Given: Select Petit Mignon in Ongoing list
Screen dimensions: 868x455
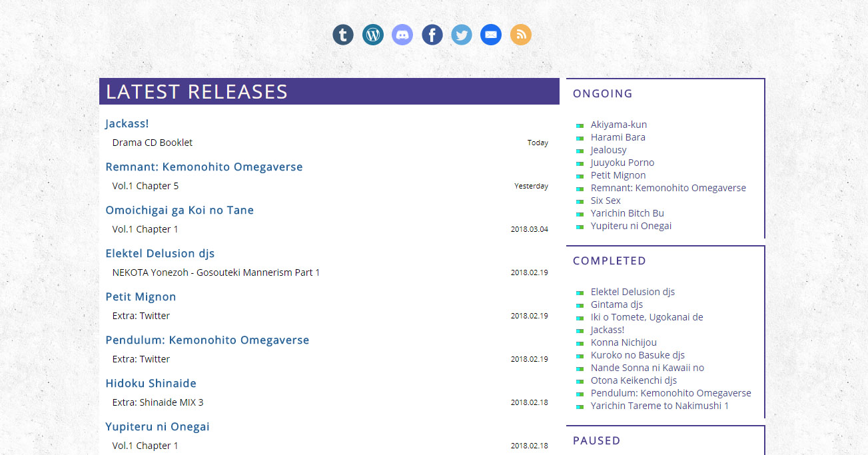Looking at the screenshot, I should point(618,175).
